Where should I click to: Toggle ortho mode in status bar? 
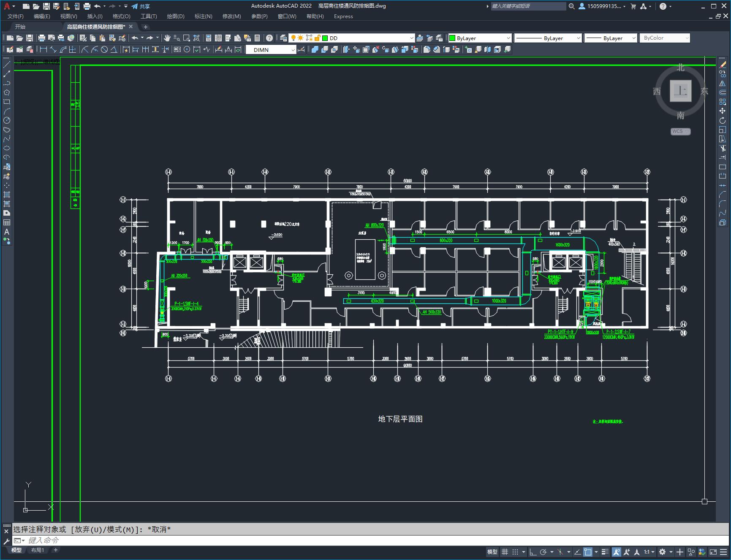(x=533, y=552)
